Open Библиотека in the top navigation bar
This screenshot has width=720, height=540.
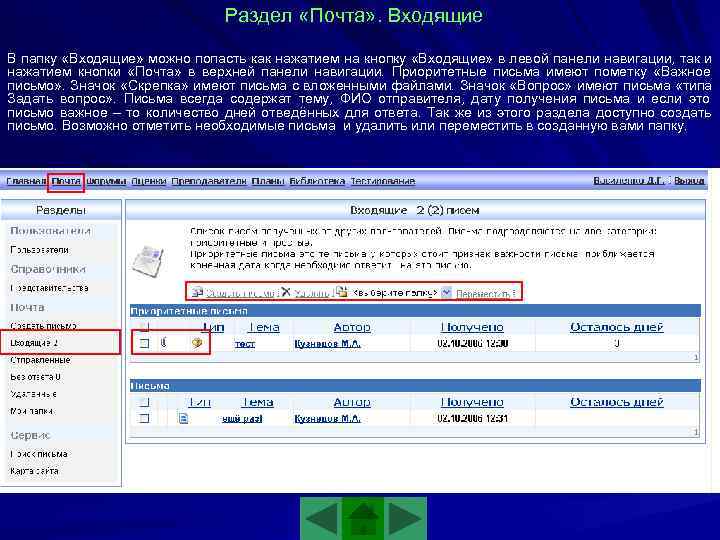tap(317, 181)
